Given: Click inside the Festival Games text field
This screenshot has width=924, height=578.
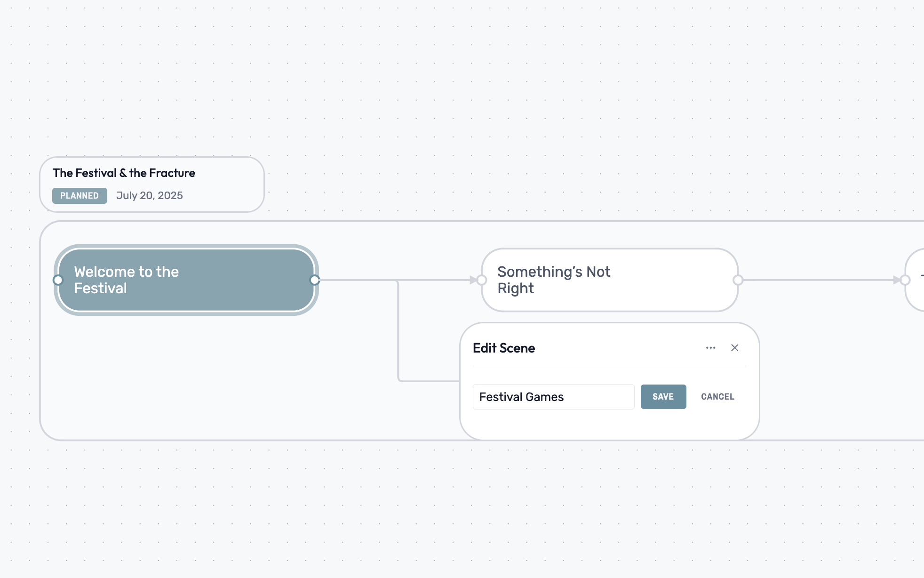Looking at the screenshot, I should point(553,397).
